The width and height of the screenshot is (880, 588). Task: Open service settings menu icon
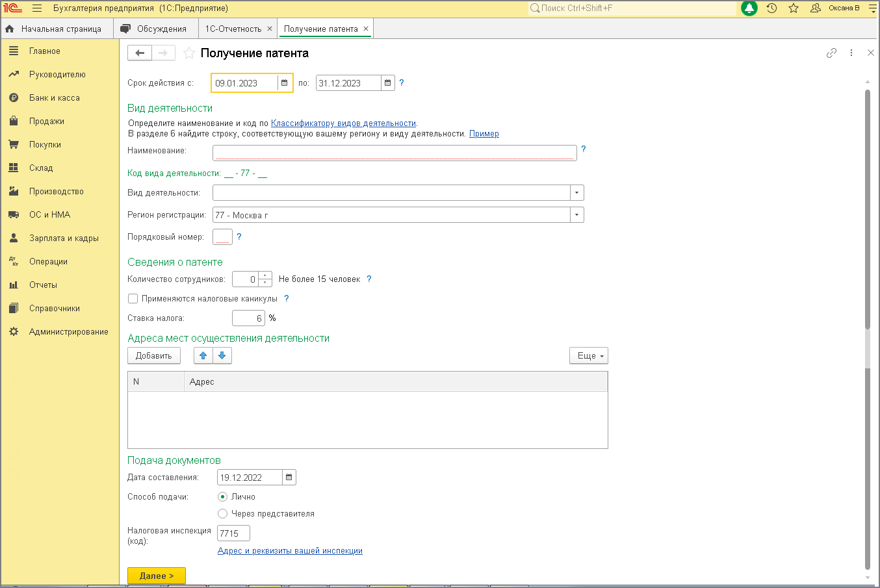[x=872, y=8]
